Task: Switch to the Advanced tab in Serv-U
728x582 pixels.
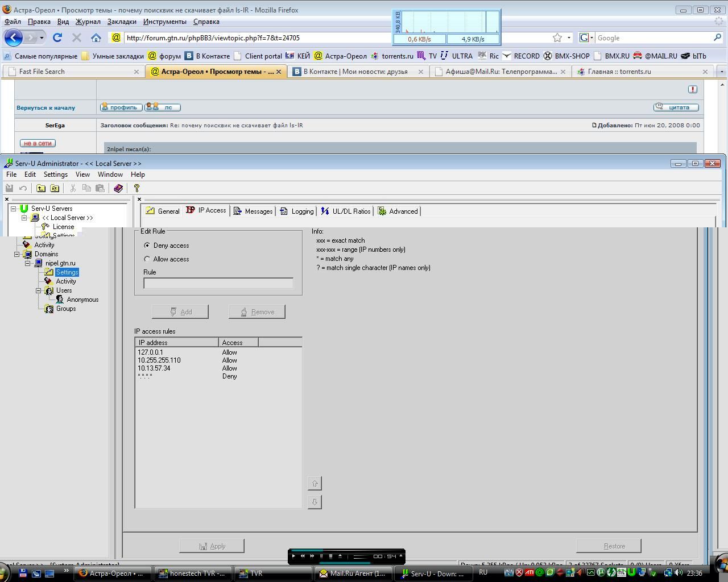Action: (398, 211)
